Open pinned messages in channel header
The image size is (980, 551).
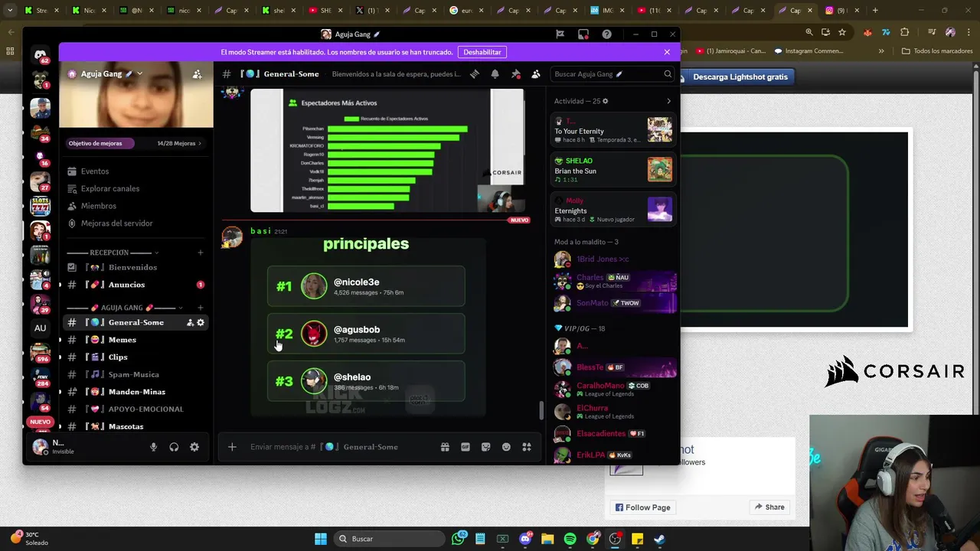tap(515, 74)
